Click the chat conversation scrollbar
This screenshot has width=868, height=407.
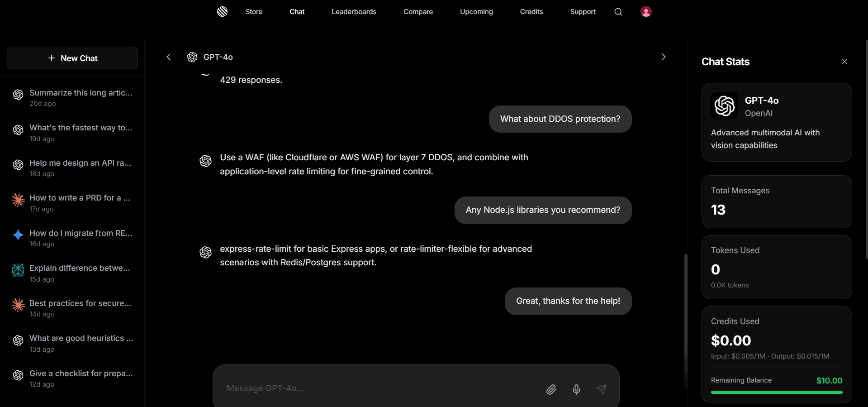(686, 321)
